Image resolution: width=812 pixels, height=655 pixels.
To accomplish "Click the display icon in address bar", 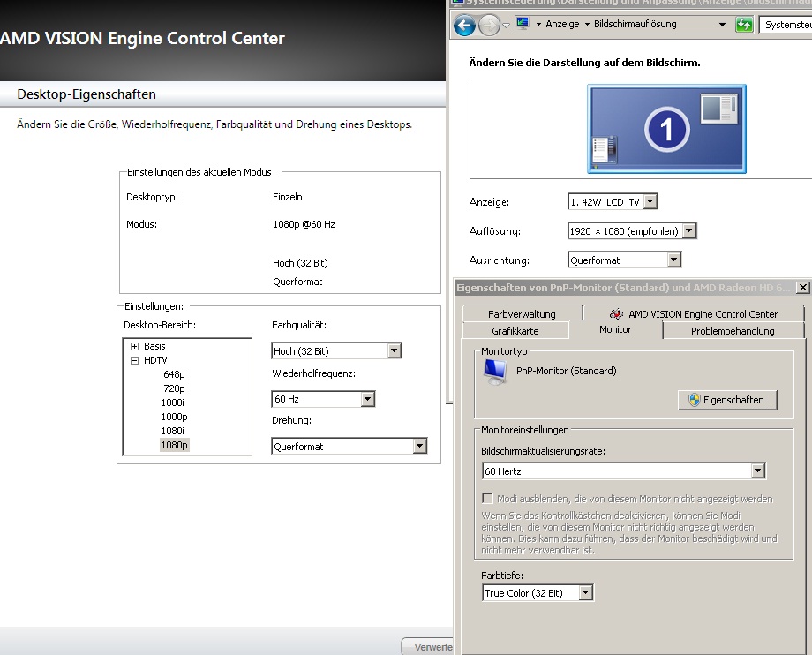I will [x=523, y=24].
